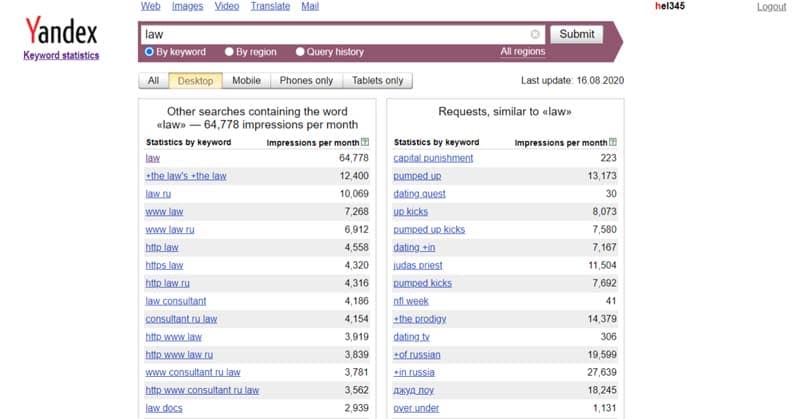Open the 'dating +in' similar request
The height and width of the screenshot is (419, 800).
click(x=414, y=248)
